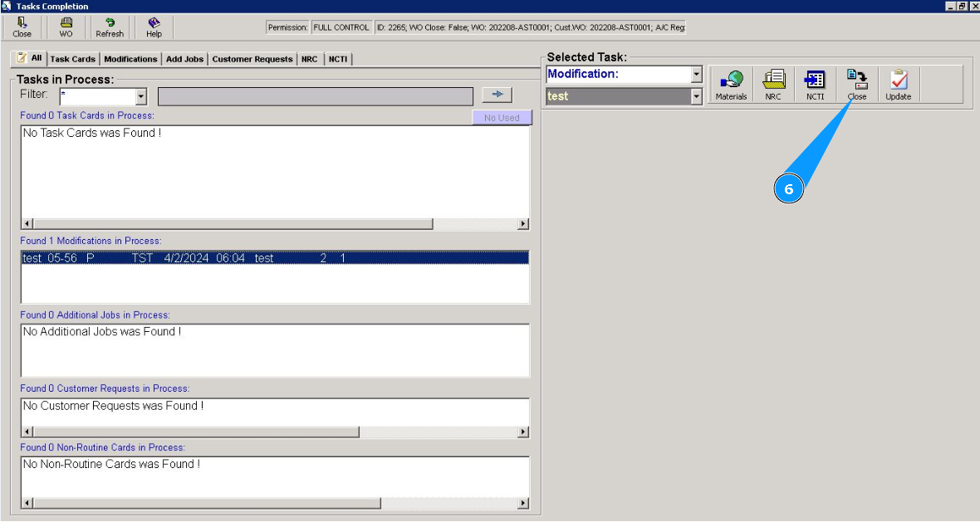Switch to the NCTI tab
Screen dimensions: 980x522
(338, 59)
